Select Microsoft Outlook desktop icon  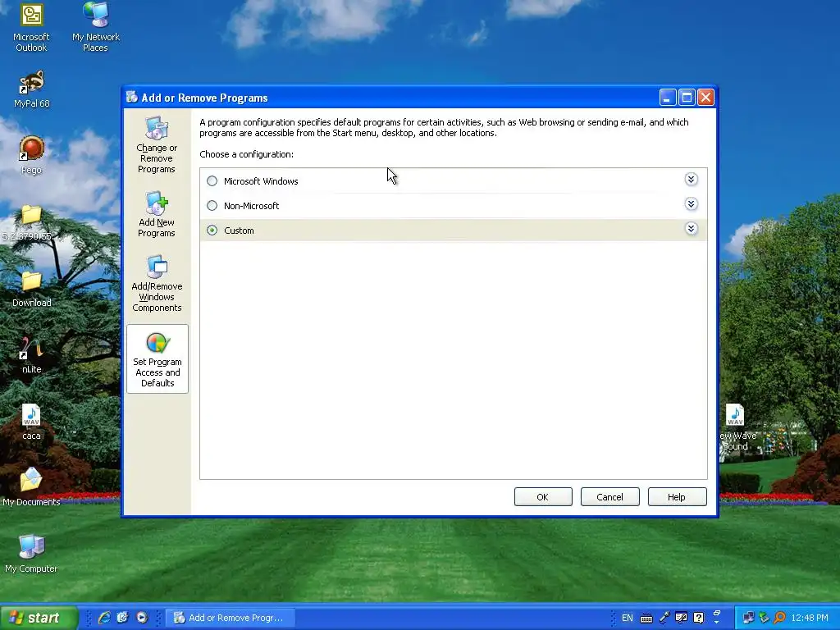pos(32,27)
